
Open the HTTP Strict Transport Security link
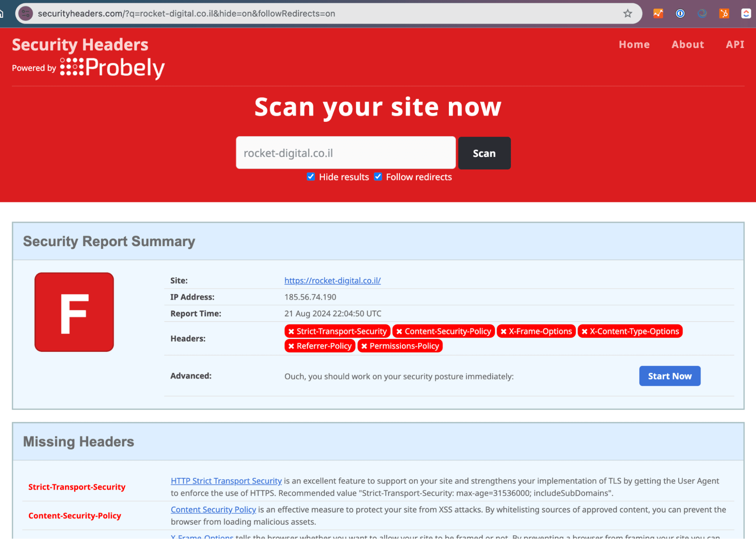(x=226, y=481)
